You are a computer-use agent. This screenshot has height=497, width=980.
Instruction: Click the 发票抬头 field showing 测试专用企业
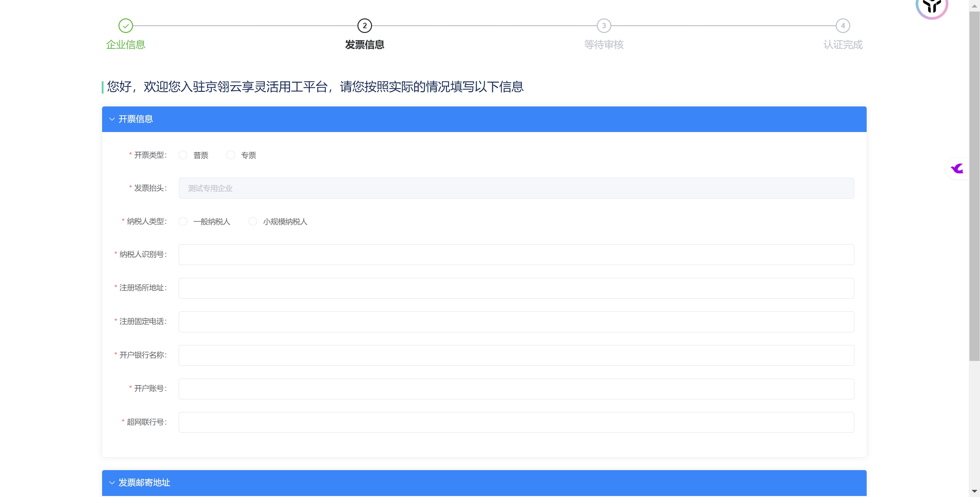(516, 188)
